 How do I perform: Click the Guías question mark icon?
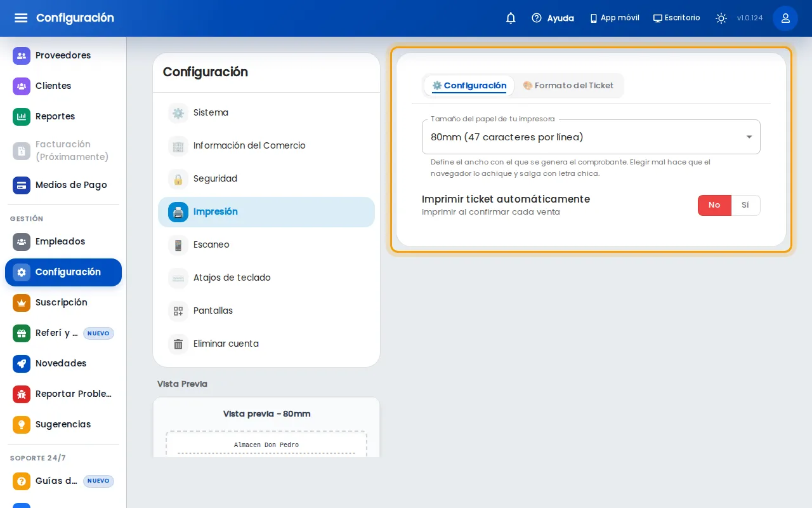[x=22, y=481]
